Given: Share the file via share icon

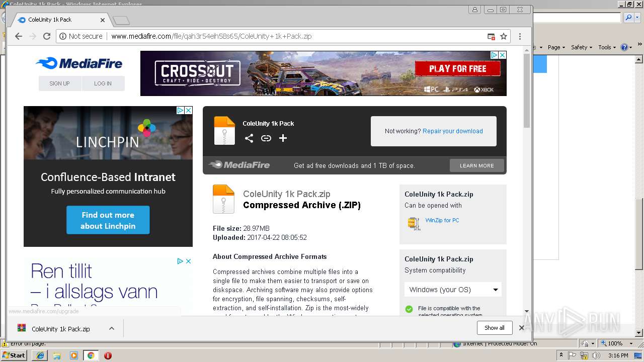Looking at the screenshot, I should click(249, 138).
